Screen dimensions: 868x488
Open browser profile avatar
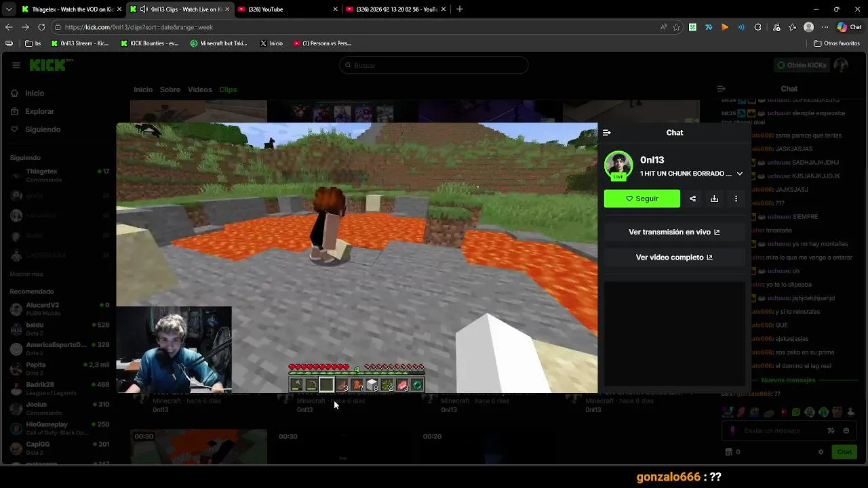click(808, 27)
